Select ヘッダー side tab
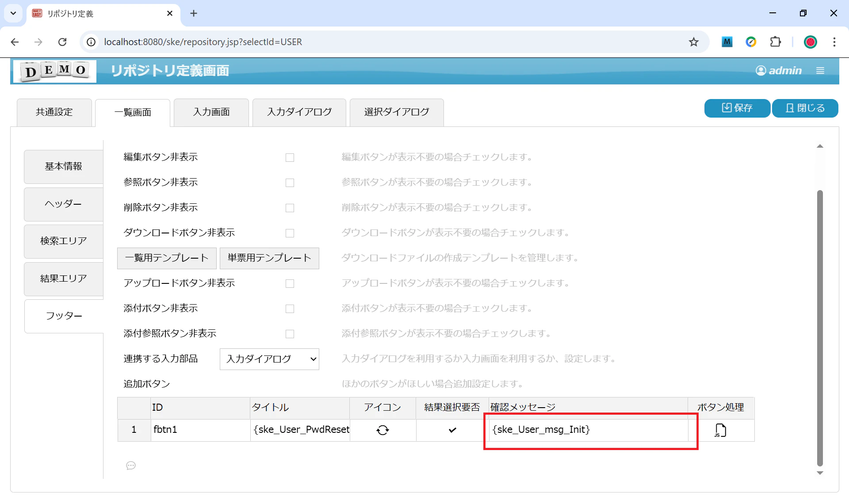This screenshot has width=849, height=504. tap(64, 204)
